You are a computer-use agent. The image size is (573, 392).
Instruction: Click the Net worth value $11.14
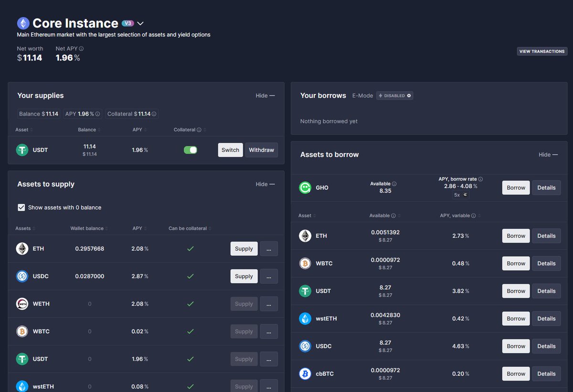click(30, 58)
